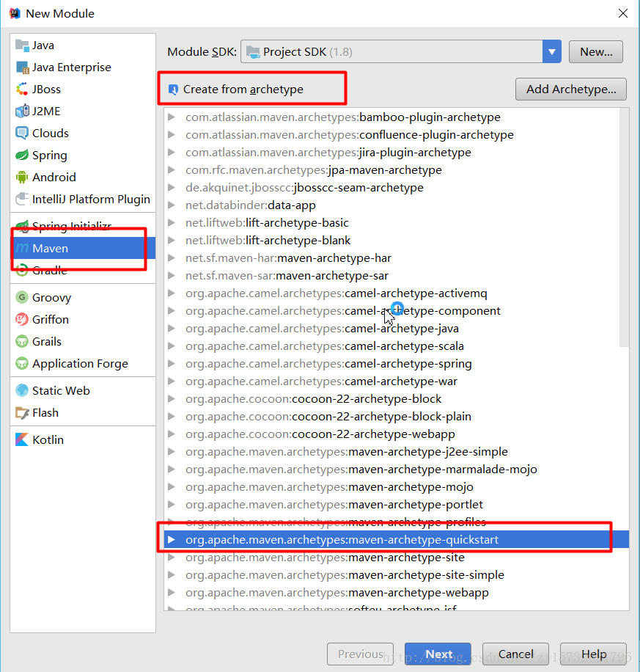Viewport: 640px width, 672px height.
Task: Click the IntelliJ logo in title bar
Action: coord(15,13)
